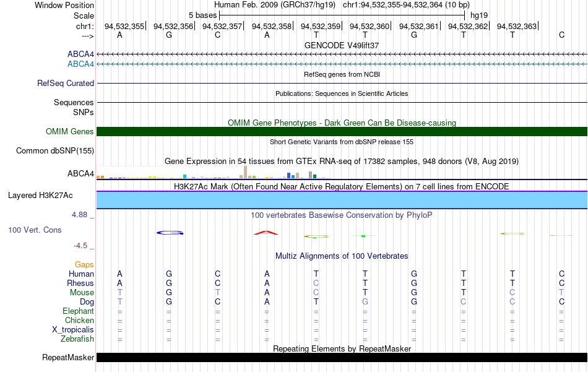Open the 100 Vert. Cons track label
588x372 pixels.
35,230
